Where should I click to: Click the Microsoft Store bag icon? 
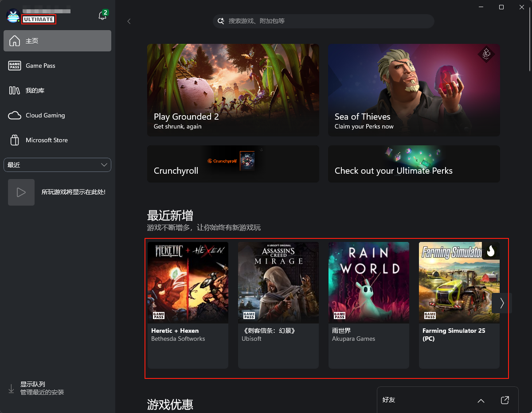[15, 140]
